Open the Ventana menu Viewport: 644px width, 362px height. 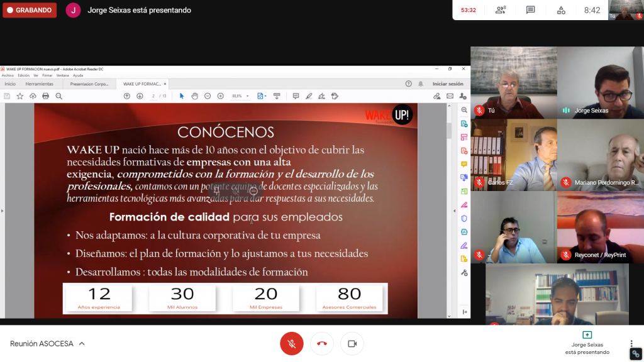[62, 75]
